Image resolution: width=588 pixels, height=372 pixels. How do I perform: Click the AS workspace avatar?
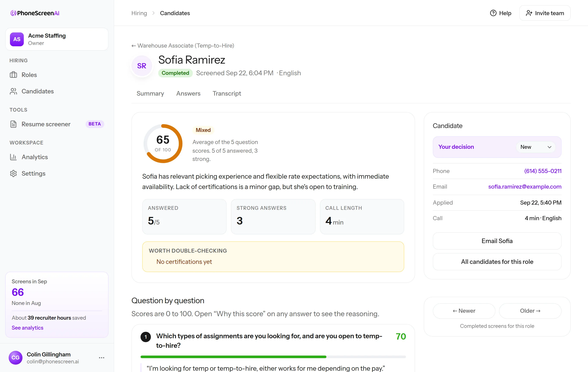coord(17,39)
